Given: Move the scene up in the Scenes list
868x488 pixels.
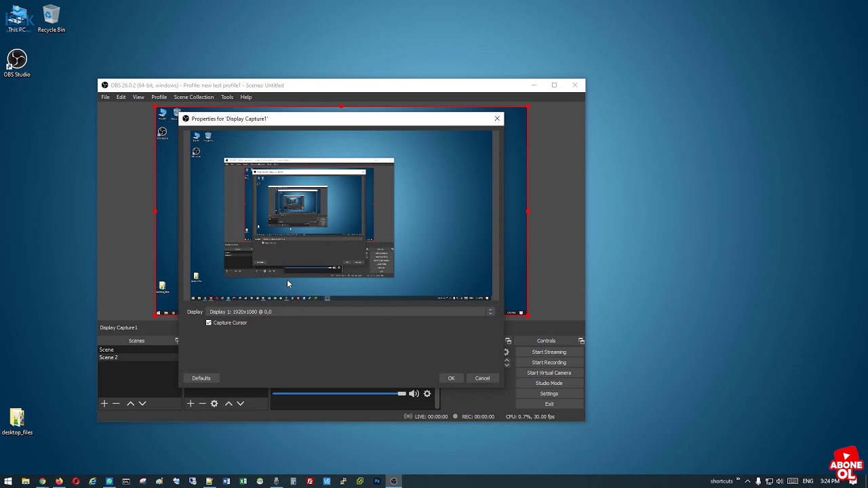Looking at the screenshot, I should pyautogui.click(x=130, y=403).
